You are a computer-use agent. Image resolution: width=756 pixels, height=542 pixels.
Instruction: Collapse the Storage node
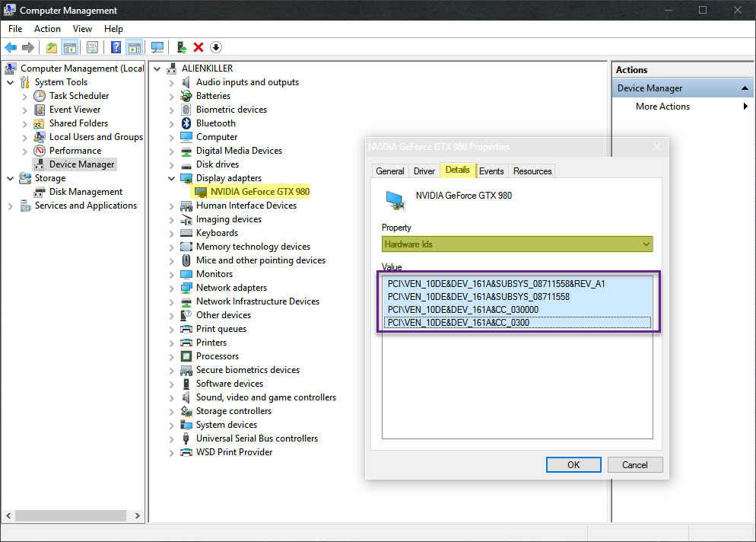point(11,179)
